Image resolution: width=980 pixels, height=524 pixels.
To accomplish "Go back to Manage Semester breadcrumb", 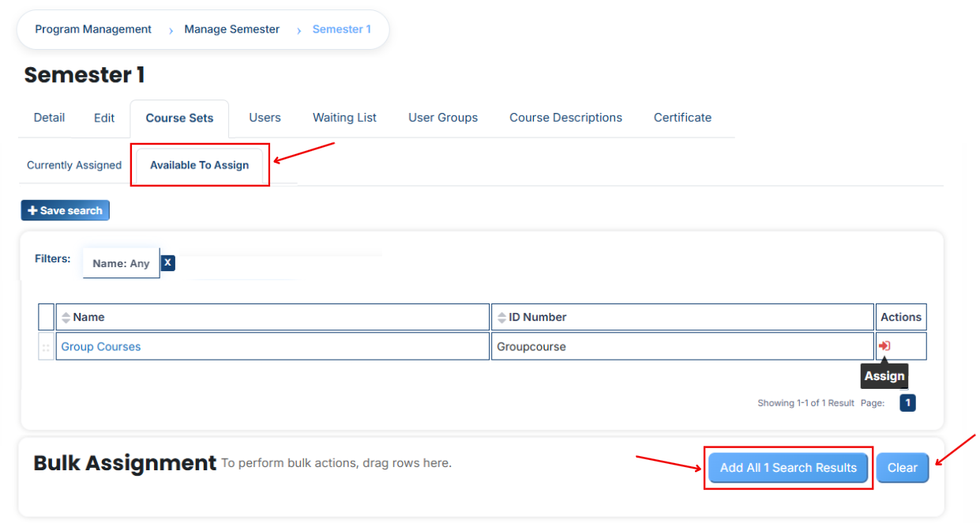I will coord(232,29).
